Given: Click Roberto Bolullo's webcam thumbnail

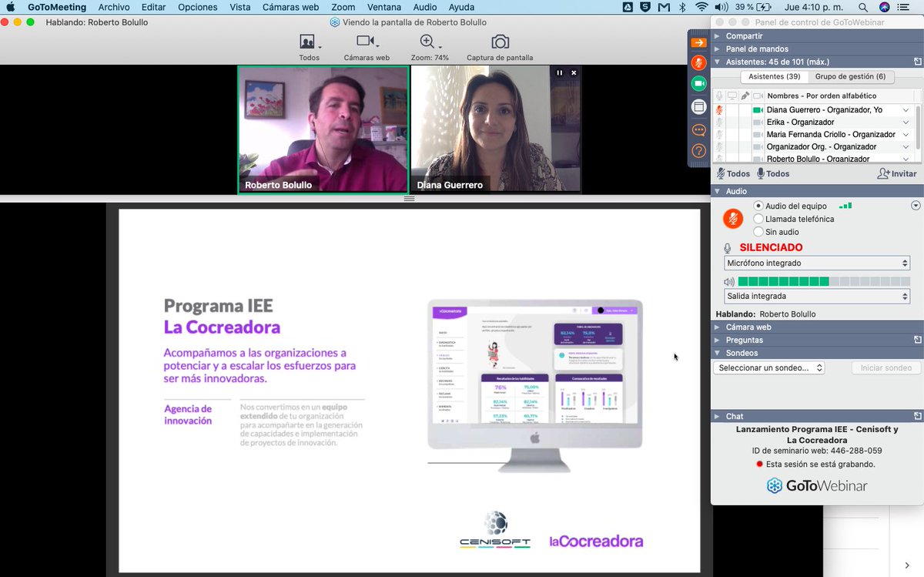Looking at the screenshot, I should pyautogui.click(x=323, y=129).
